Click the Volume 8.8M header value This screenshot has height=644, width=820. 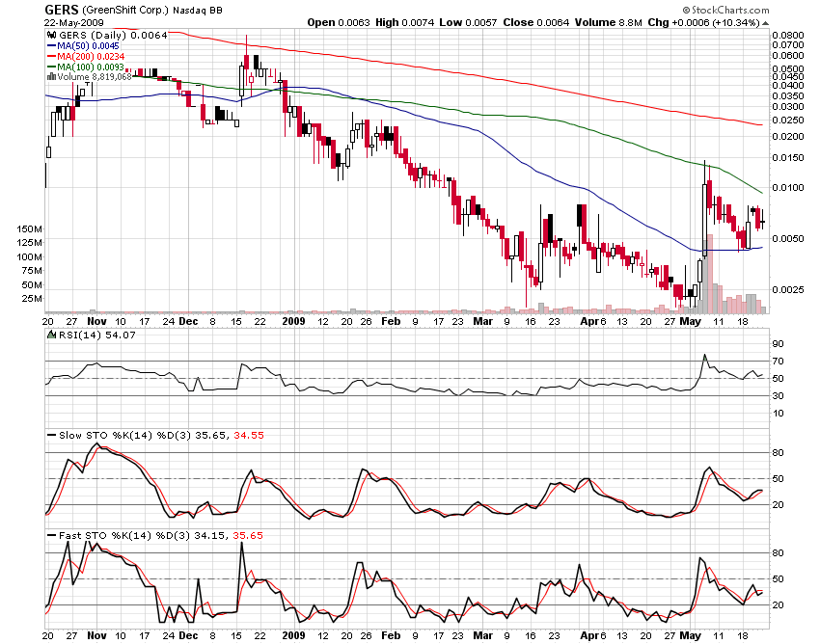click(608, 22)
